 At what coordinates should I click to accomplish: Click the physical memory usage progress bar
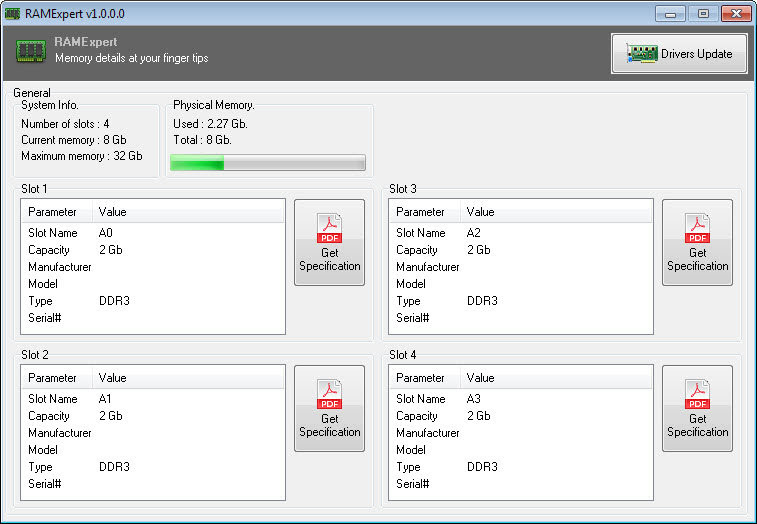point(268,163)
